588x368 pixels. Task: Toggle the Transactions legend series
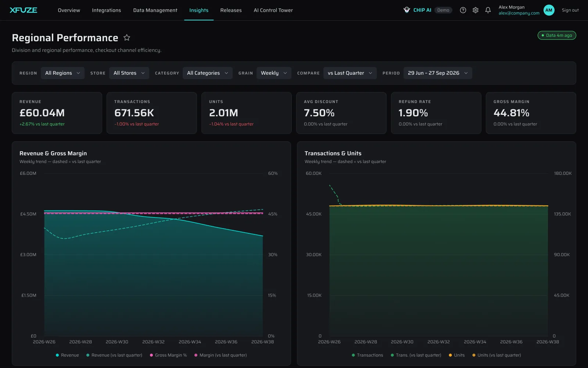click(x=367, y=355)
